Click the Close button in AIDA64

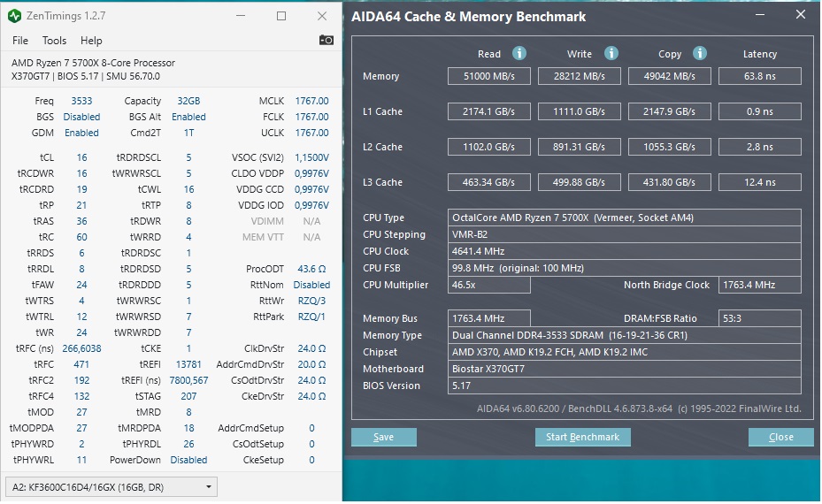[x=780, y=437]
